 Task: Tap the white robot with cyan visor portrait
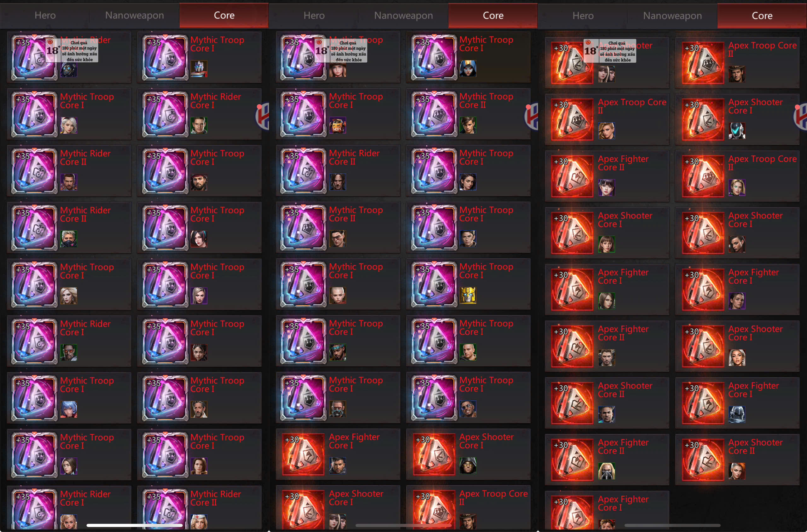point(737,131)
